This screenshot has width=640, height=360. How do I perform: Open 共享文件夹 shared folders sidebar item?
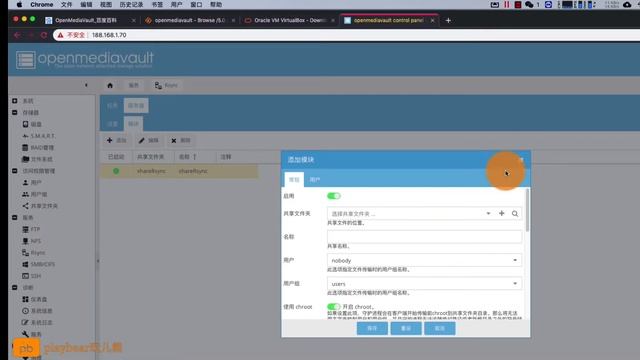point(40,206)
